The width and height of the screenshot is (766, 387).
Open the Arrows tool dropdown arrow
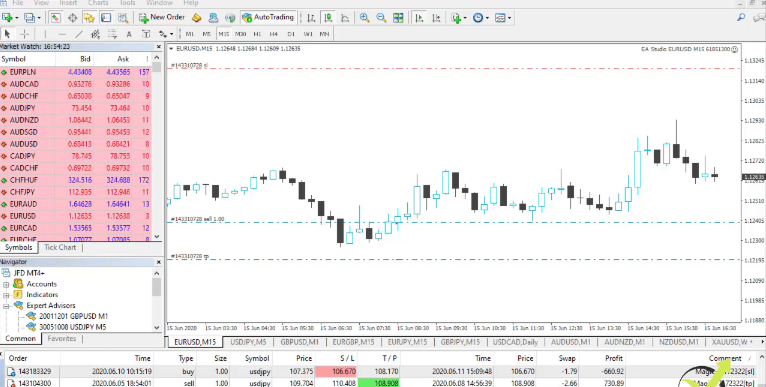pyautogui.click(x=171, y=34)
